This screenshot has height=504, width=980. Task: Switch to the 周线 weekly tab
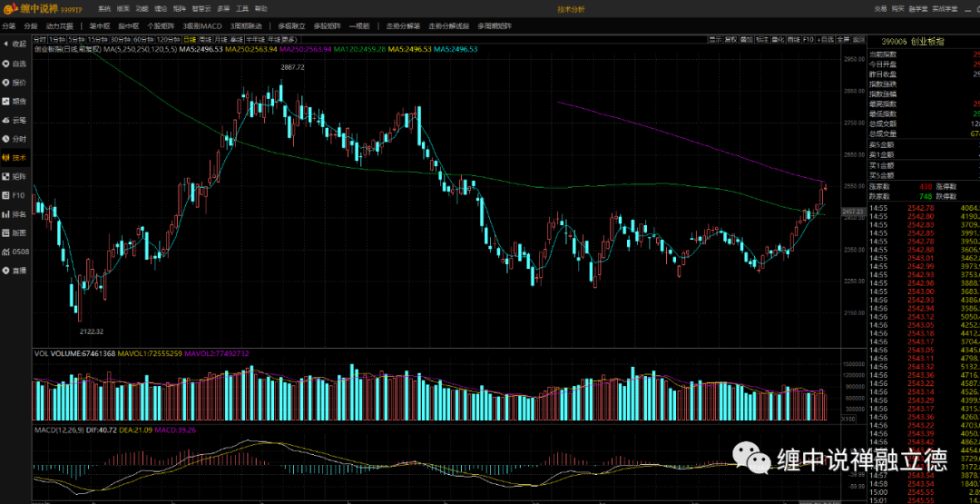[205, 39]
